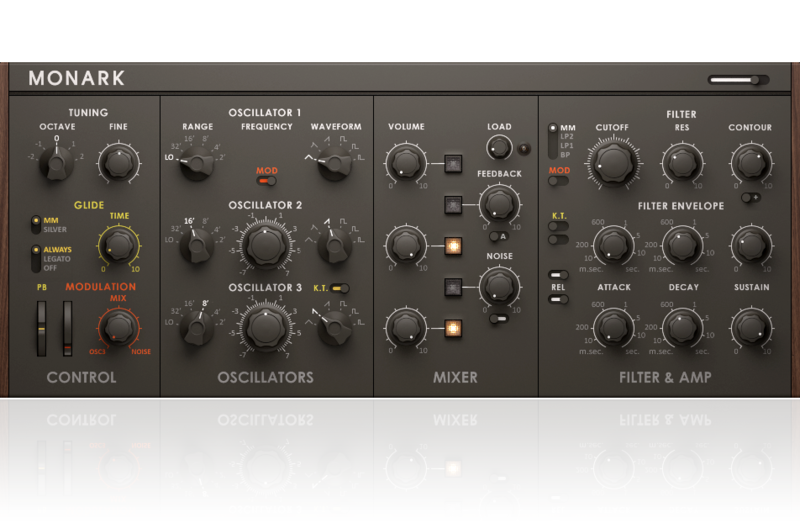Image resolution: width=800 pixels, height=523 pixels.
Task: Click the Oscillator 2 range knob
Action: [x=197, y=246]
